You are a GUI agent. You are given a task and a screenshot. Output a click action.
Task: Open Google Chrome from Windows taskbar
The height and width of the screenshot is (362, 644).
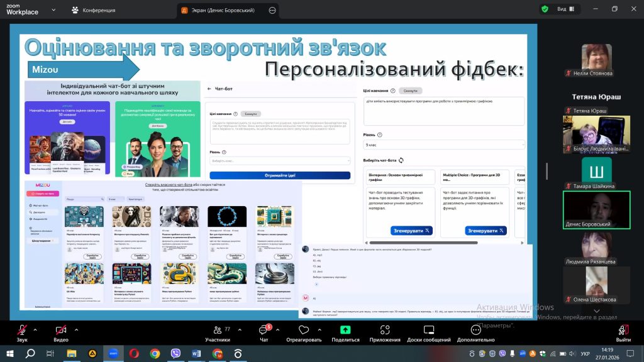[x=155, y=354]
